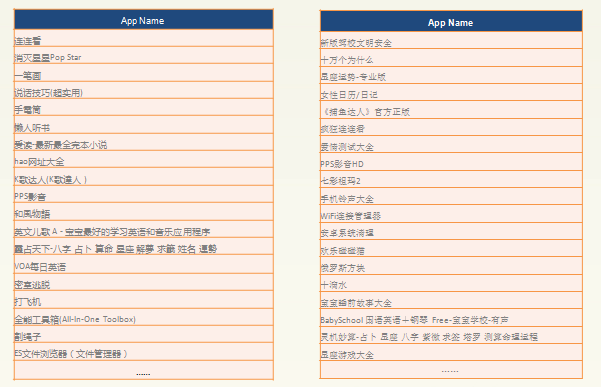Click the 爱读-最新最全完本小说 entry
The height and width of the screenshot is (388, 601).
click(143, 142)
